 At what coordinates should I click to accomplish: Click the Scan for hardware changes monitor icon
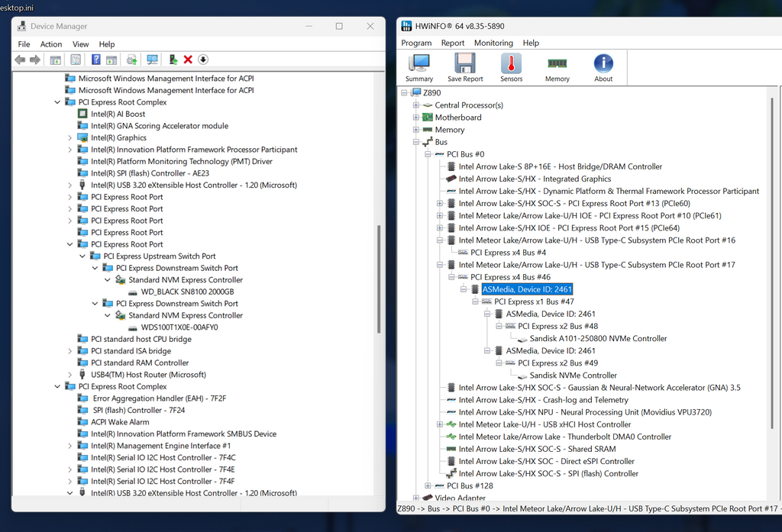[x=152, y=60]
